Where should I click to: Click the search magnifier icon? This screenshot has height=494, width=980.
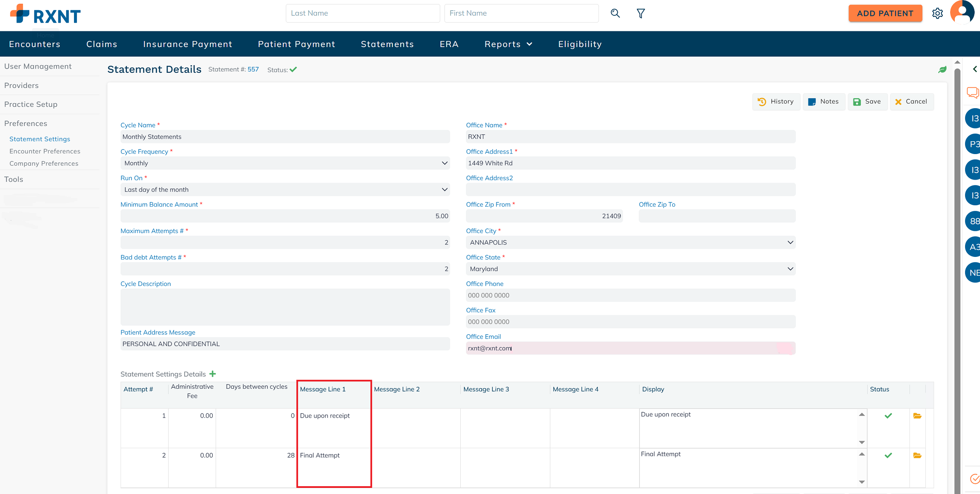615,13
